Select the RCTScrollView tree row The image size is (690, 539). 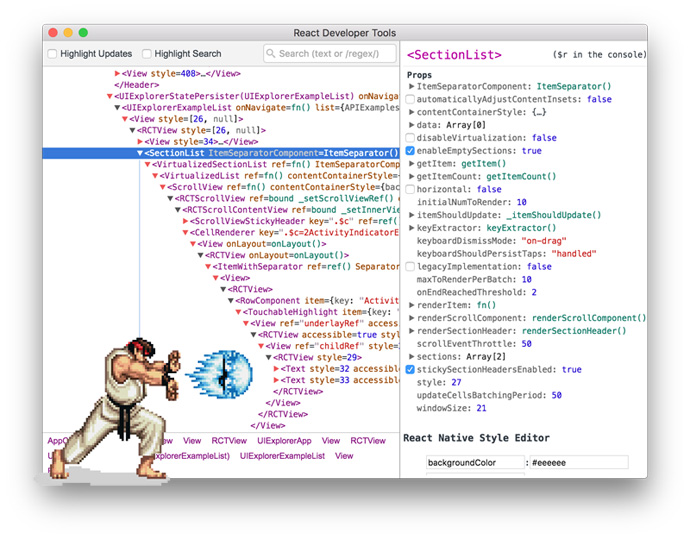[x=221, y=198]
